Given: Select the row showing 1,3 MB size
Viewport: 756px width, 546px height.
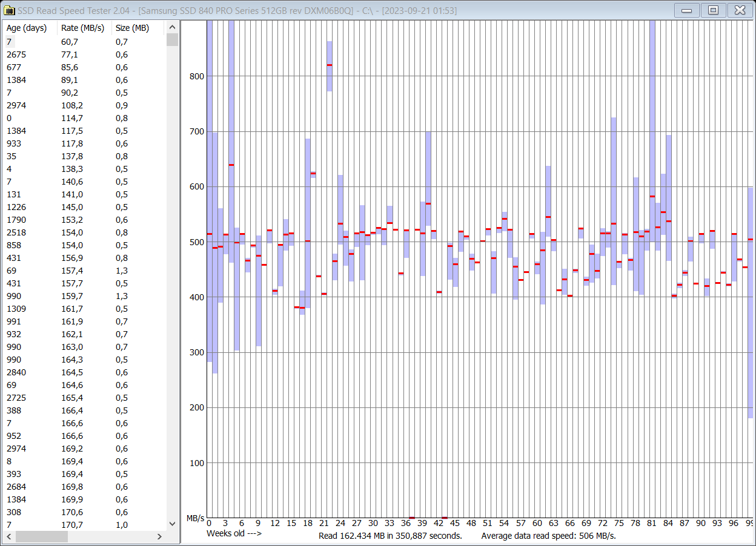Looking at the screenshot, I should point(61,271).
